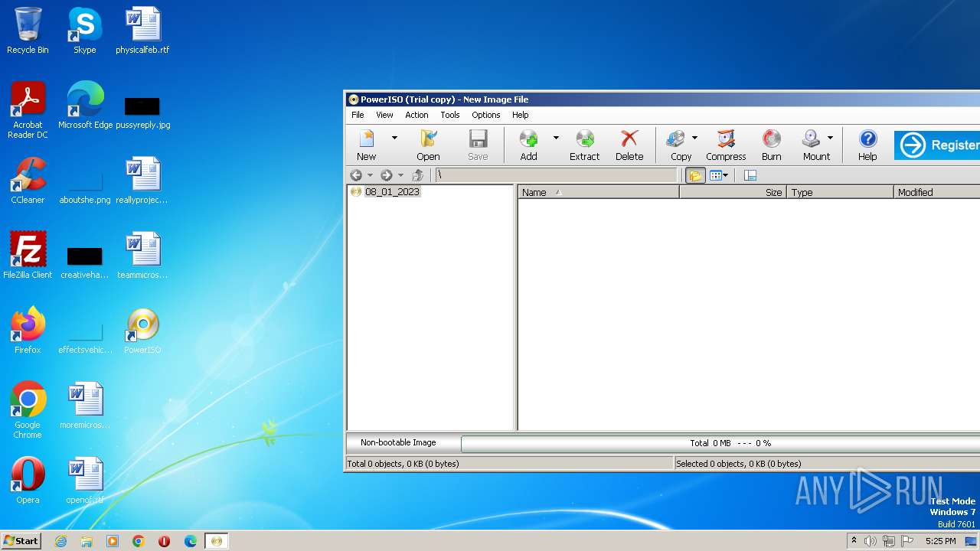Viewport: 980px width, 551px height.
Task: Click the Burn toolbar icon
Action: 772,145
